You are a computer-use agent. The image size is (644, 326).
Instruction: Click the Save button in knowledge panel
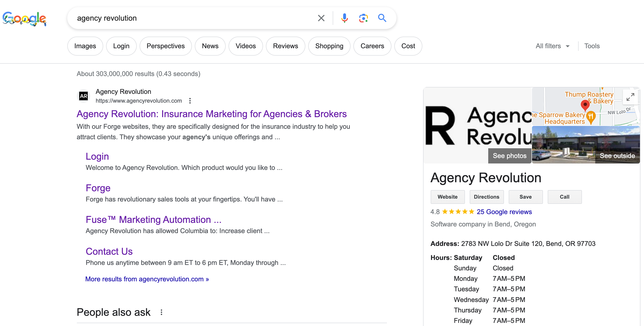526,197
